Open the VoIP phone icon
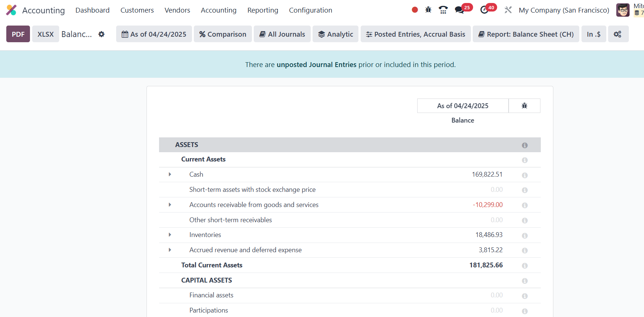The image size is (644, 317). tap(443, 10)
